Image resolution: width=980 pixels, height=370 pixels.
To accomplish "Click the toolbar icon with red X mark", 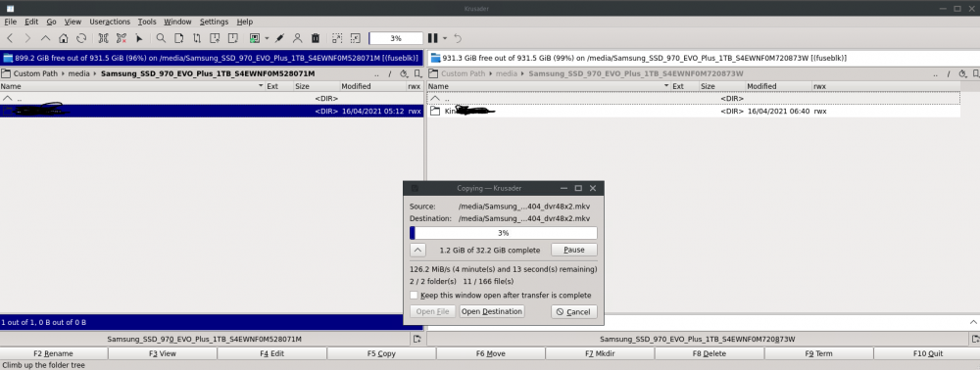I will pyautogui.click(x=122, y=38).
